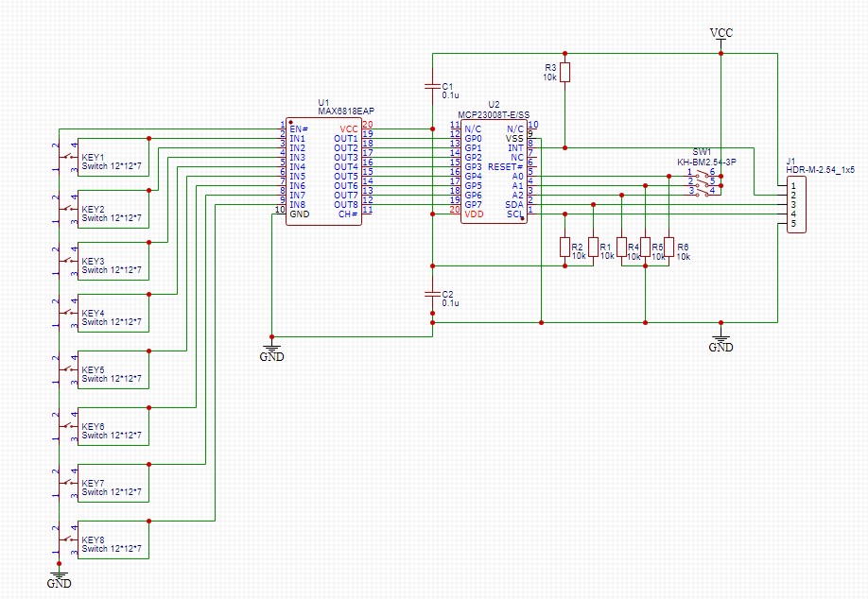Click the OUT5 pin label on U1

(346, 176)
